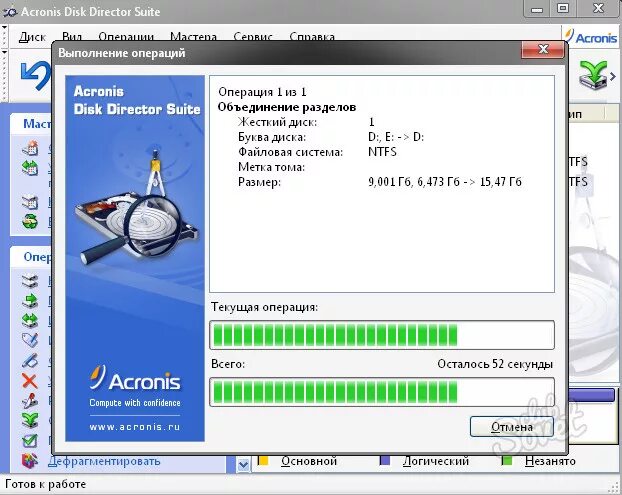Click the blue Логический legend swatch
This screenshot has height=495, width=622.
click(x=385, y=460)
